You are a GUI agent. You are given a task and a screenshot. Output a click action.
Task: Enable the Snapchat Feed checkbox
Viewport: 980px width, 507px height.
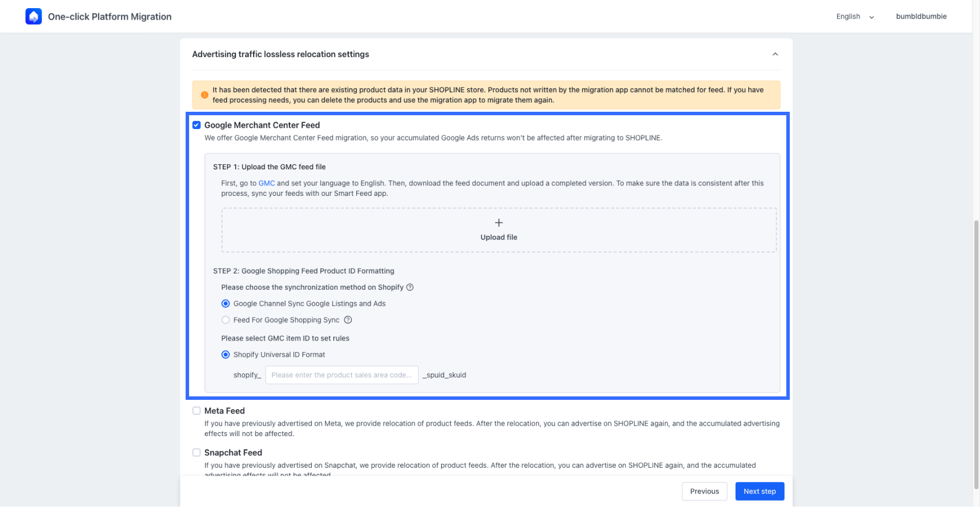pos(197,453)
